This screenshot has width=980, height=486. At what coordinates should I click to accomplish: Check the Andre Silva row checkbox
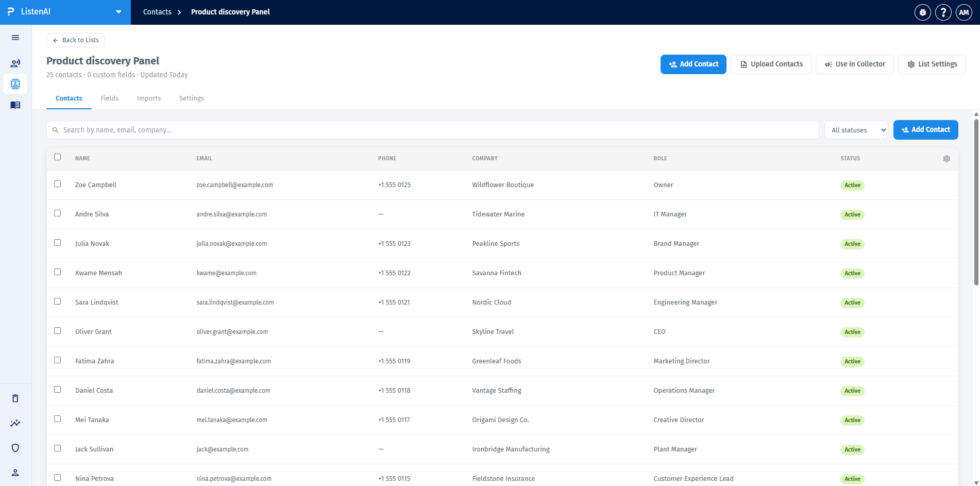coord(57,213)
